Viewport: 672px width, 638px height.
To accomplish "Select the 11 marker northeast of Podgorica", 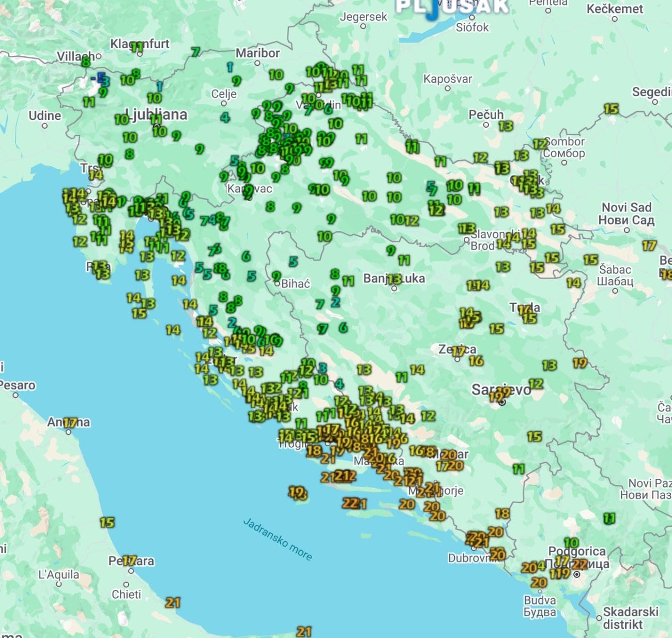I will point(609,518).
